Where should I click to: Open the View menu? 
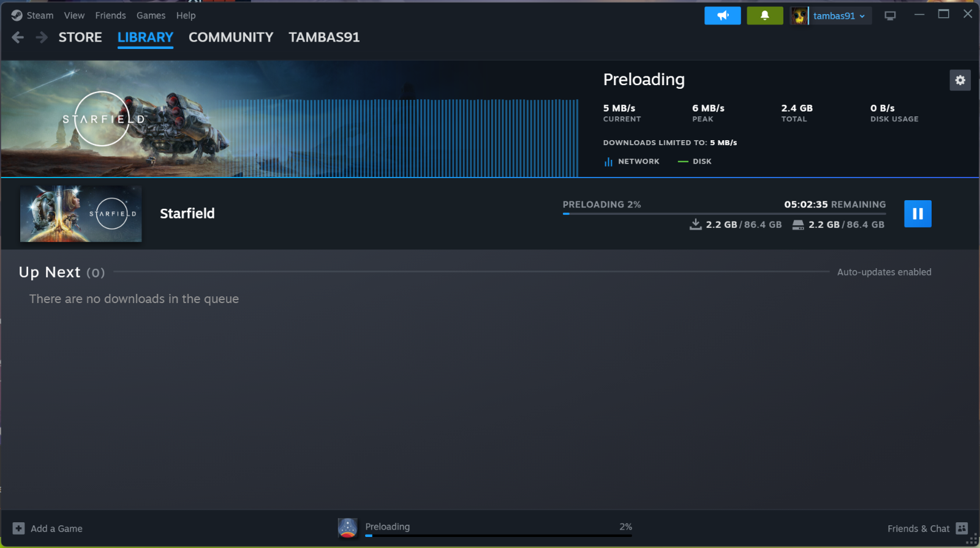tap(74, 15)
